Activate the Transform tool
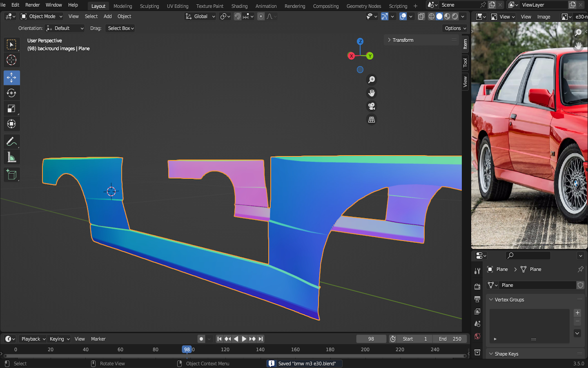The width and height of the screenshot is (588, 368). pyautogui.click(x=11, y=124)
